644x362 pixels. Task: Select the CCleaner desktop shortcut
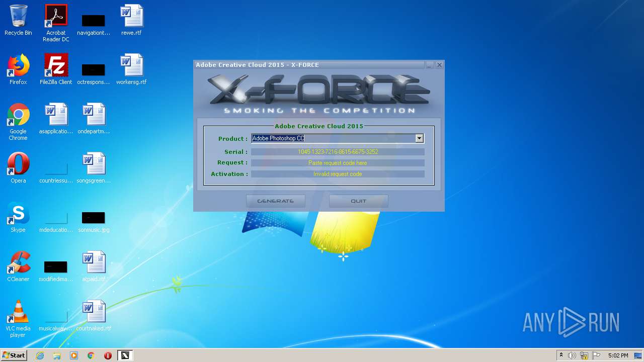[18, 267]
